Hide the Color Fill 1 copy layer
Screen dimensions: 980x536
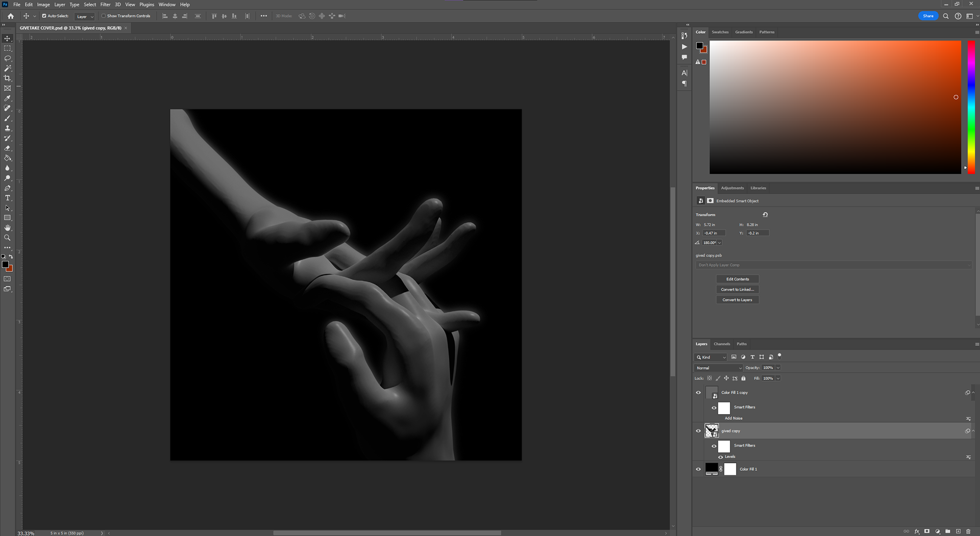698,393
